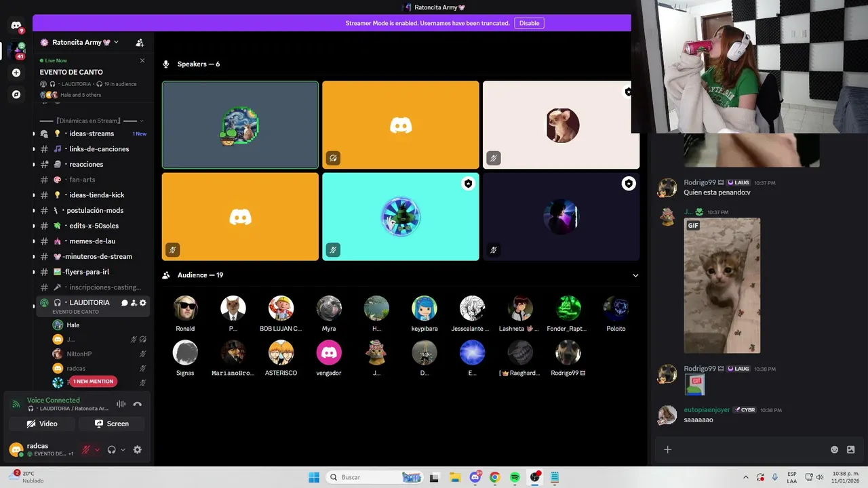Select cyan speaker tile with star badge

401,216
